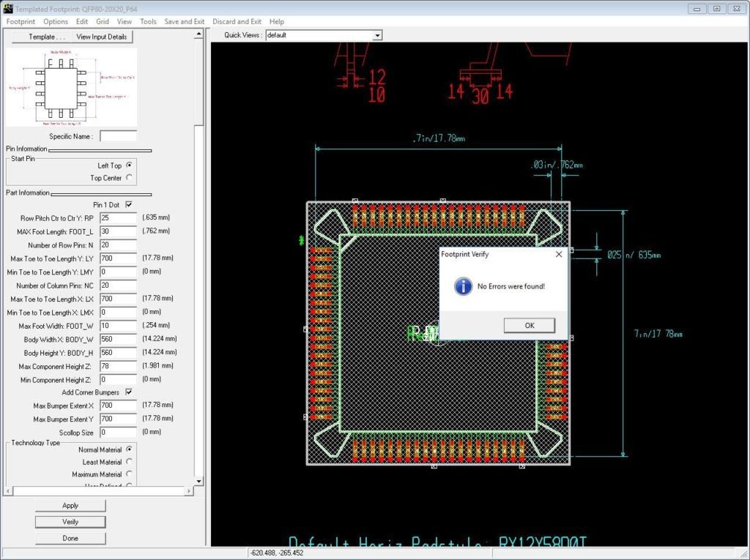
Task: Click the Number of Column Pins field
Action: (118, 285)
